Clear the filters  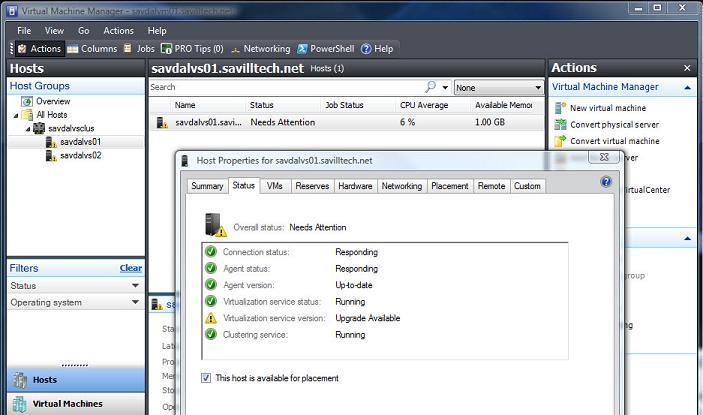130,268
